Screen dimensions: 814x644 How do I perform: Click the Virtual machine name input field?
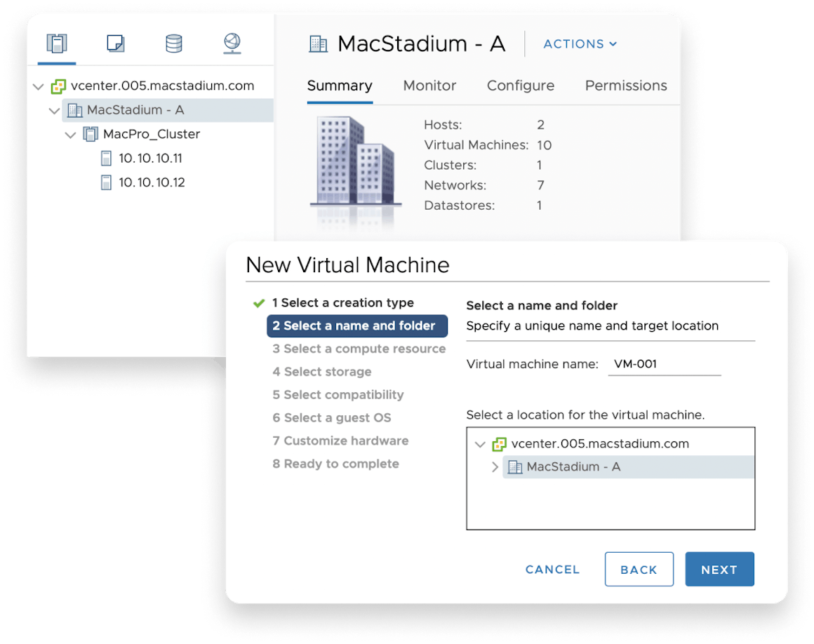pyautogui.click(x=665, y=364)
